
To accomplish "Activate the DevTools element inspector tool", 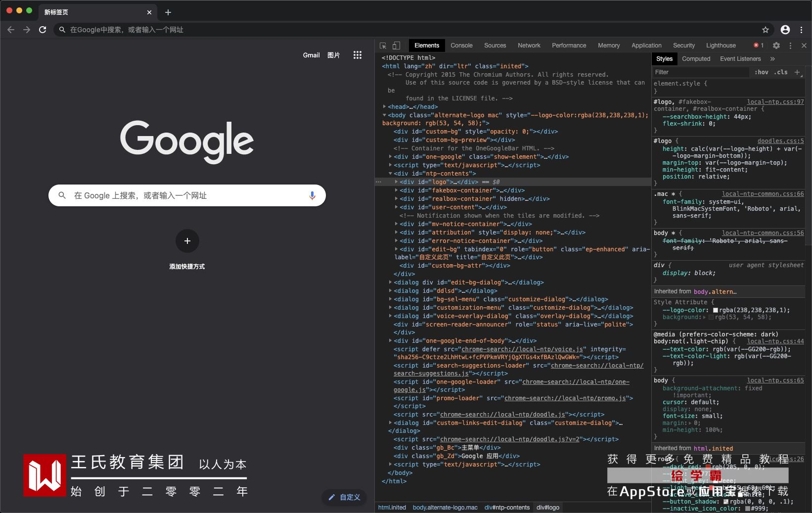I will [x=383, y=46].
